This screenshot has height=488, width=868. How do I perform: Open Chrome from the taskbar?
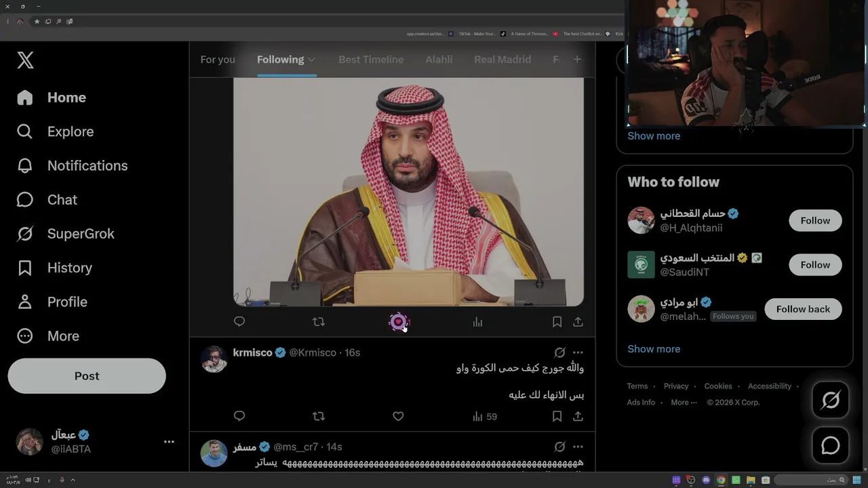pos(721,481)
